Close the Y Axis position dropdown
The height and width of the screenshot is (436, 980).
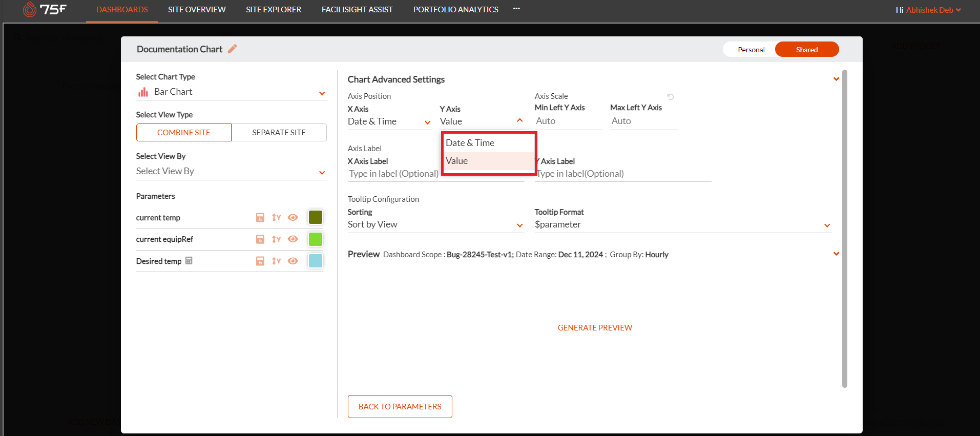point(482,121)
